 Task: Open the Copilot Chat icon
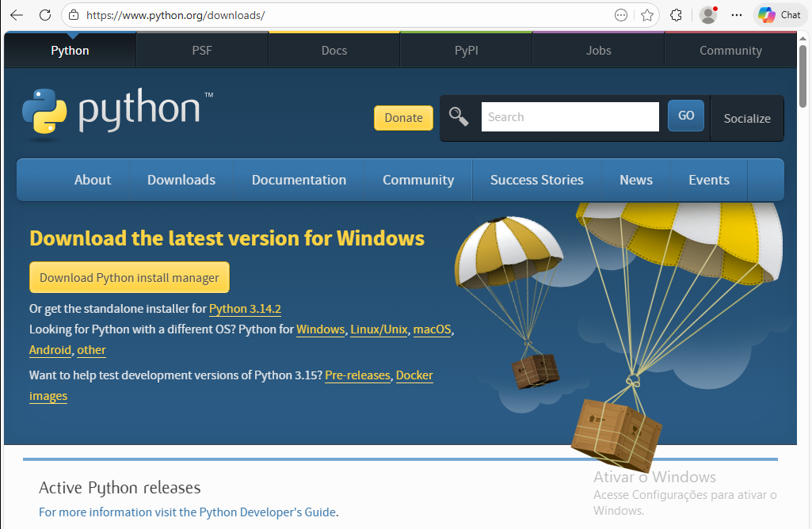(x=780, y=14)
